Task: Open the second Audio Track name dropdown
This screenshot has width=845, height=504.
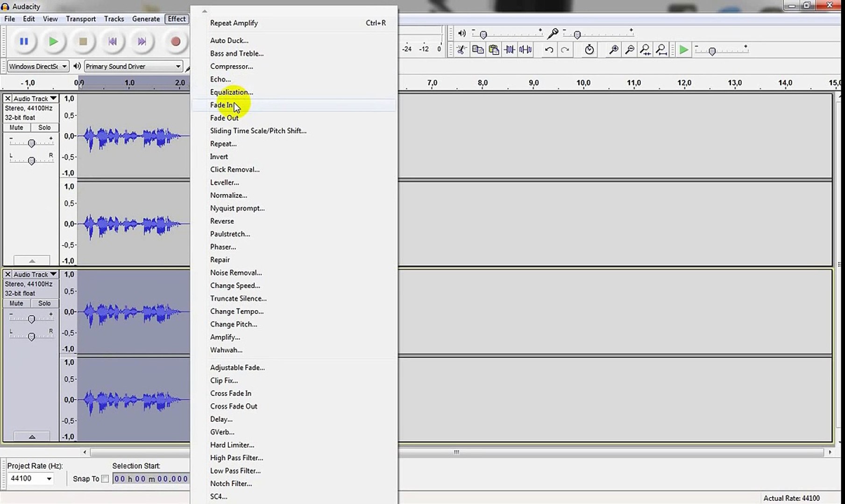Action: coord(35,274)
